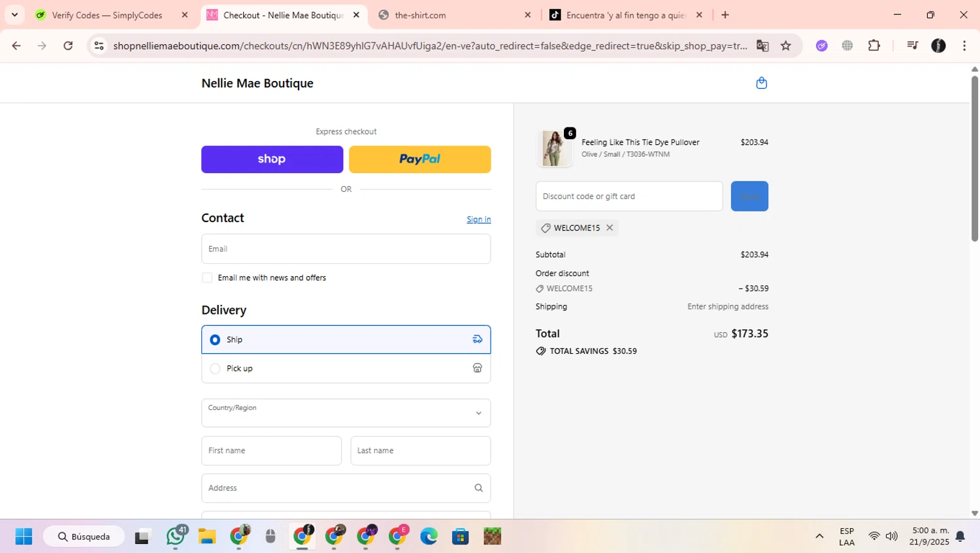Click the TOTAL SAVINGS $30.59 text
The width and height of the screenshot is (980, 553).
point(593,351)
